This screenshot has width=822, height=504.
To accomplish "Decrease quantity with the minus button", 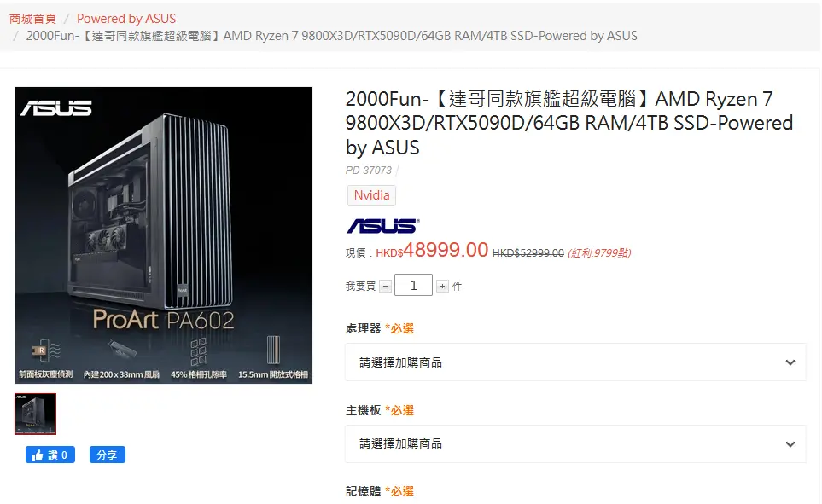I will coord(385,286).
